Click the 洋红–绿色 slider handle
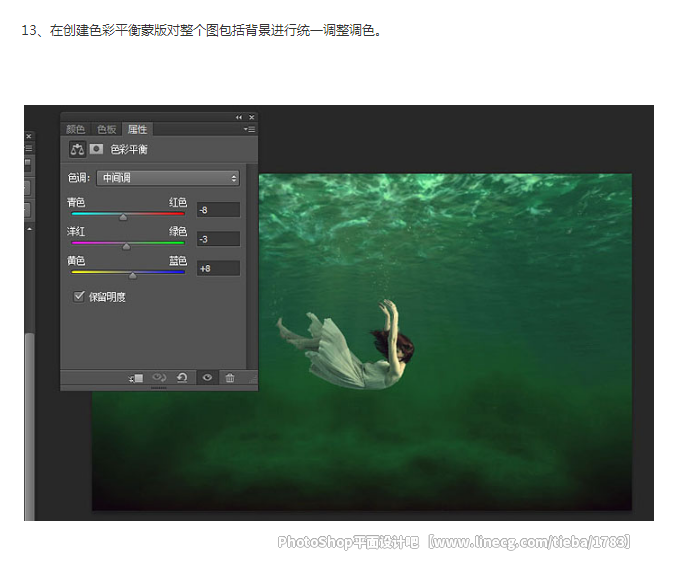This screenshot has width=686, height=561. click(126, 247)
